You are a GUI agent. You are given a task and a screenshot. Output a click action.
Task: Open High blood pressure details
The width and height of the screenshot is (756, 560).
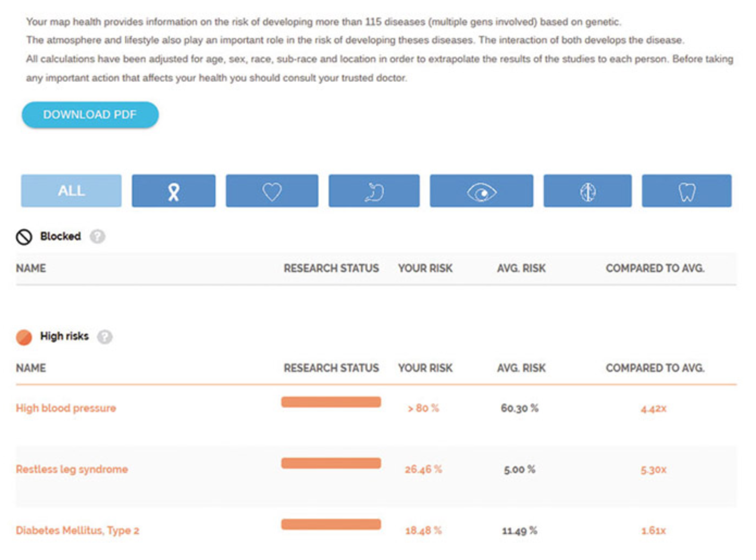66,408
